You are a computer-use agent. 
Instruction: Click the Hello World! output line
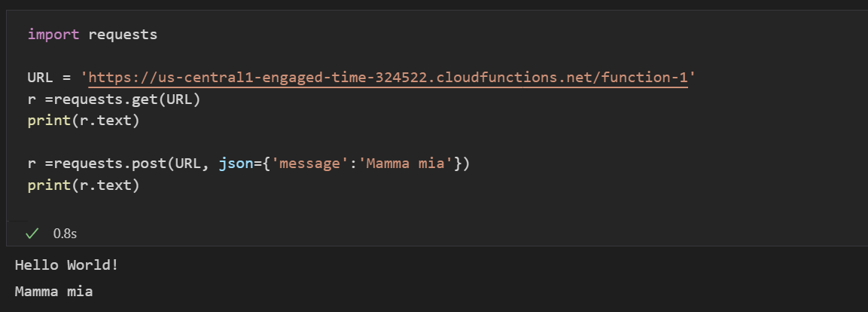[x=67, y=265]
